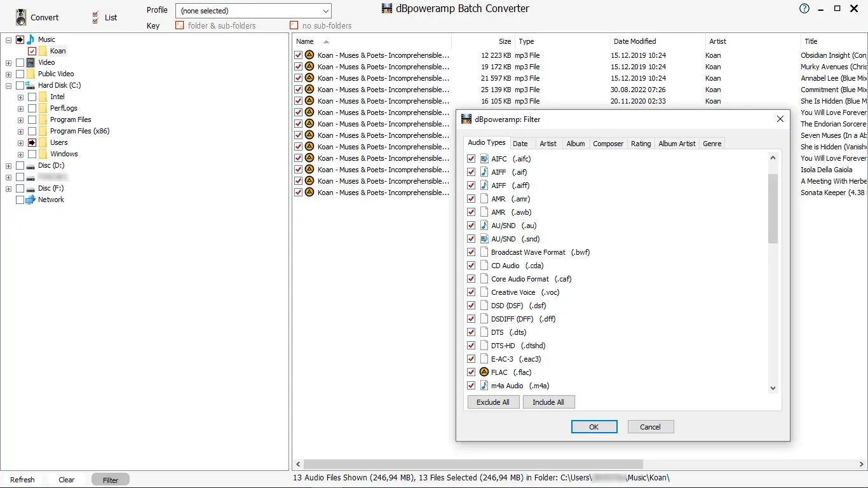
Task: Click the Users folder icon
Action: [x=43, y=142]
